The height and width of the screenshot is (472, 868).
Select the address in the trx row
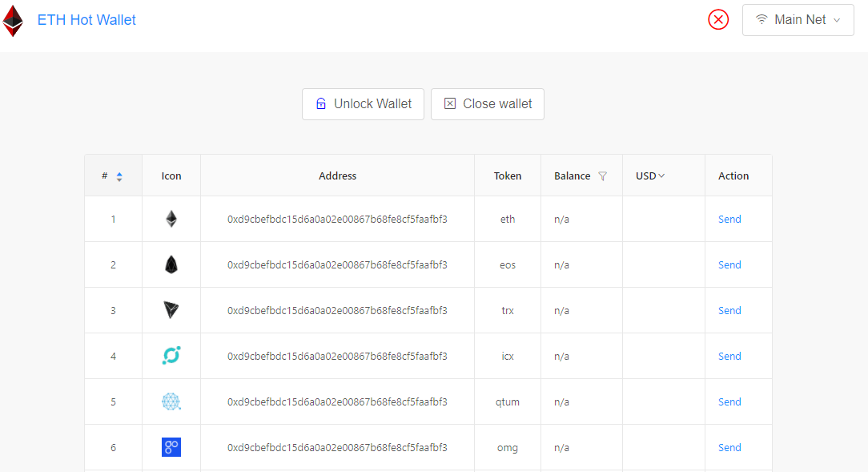click(337, 310)
